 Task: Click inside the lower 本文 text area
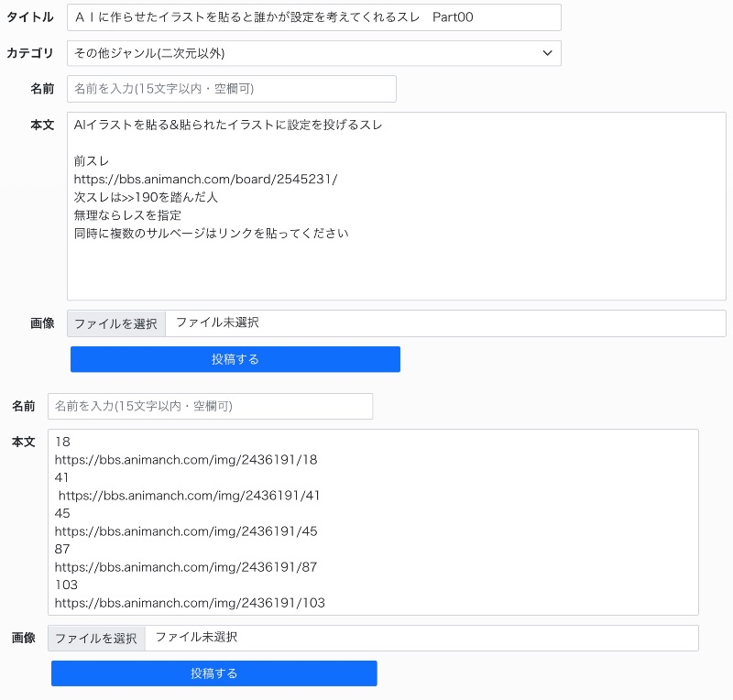click(x=373, y=522)
